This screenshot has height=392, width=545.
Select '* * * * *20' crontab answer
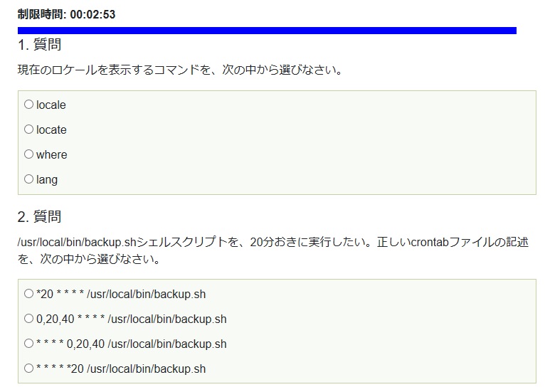pyautogui.click(x=29, y=368)
